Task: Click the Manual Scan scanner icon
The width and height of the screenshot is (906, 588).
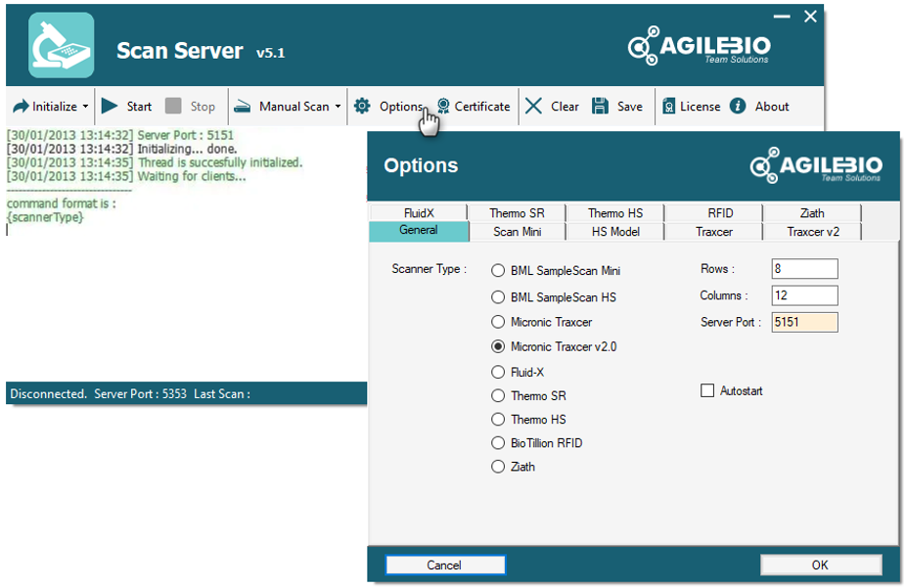Action: point(242,107)
